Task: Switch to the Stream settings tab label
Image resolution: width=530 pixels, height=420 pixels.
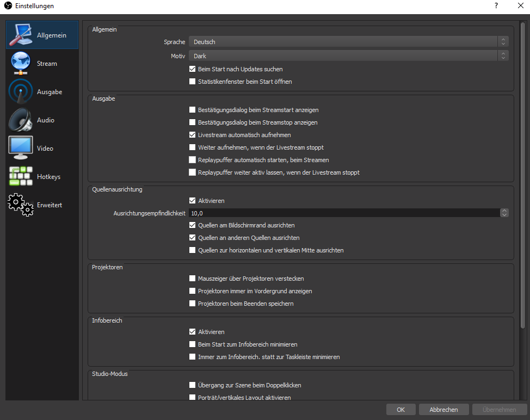Action: pyautogui.click(x=47, y=64)
